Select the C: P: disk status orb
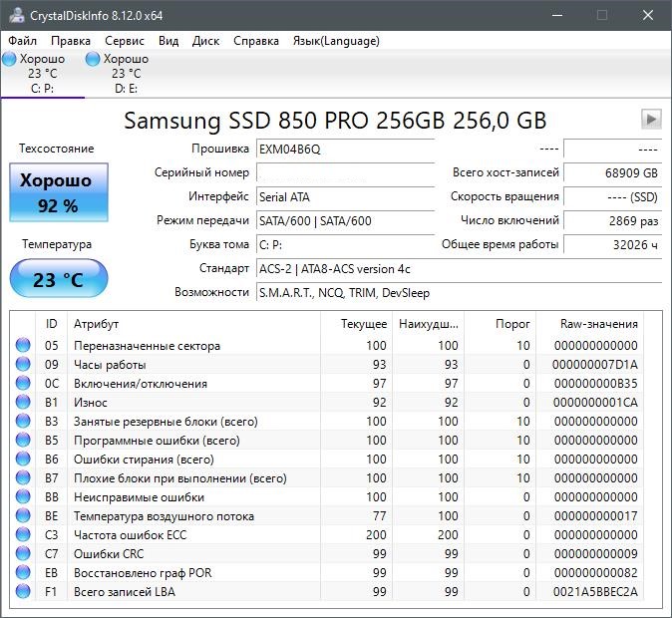 (x=9, y=59)
